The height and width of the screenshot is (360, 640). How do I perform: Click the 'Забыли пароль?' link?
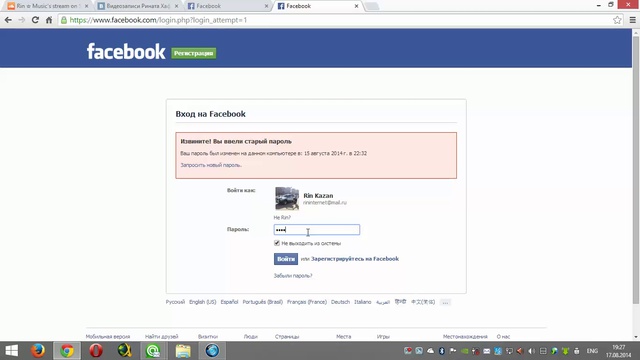[x=293, y=276]
